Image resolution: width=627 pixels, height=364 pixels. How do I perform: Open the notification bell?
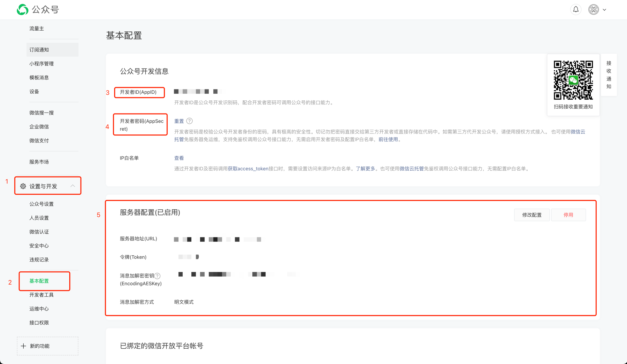(x=576, y=9)
